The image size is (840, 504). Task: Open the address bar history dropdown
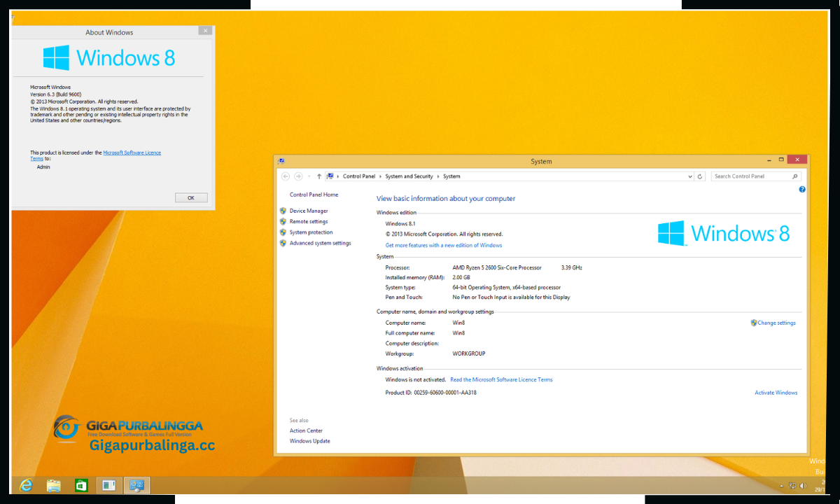pyautogui.click(x=690, y=176)
